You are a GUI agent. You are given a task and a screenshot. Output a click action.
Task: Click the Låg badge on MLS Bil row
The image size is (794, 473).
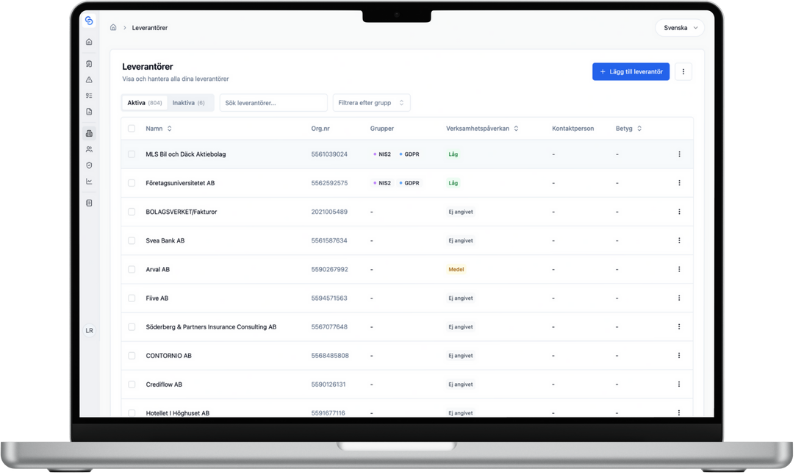(453, 154)
